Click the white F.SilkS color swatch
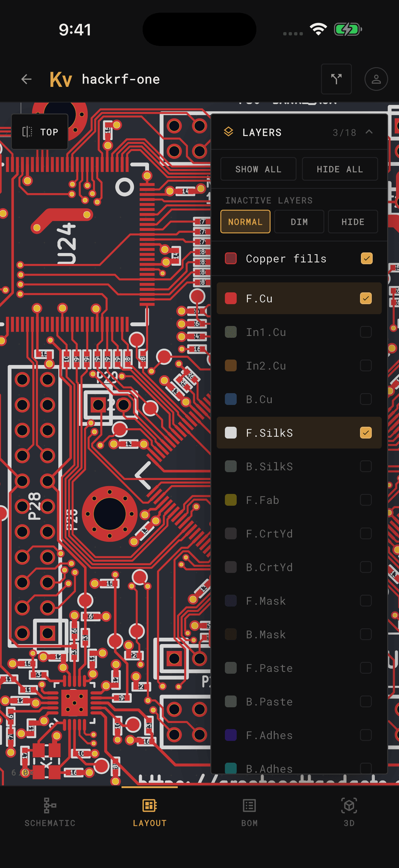 pos(230,433)
